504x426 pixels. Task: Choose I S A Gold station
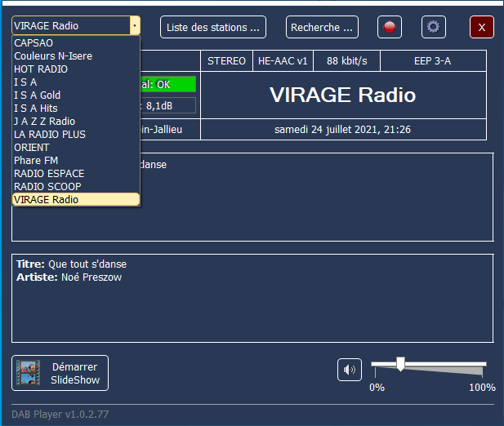pos(76,95)
